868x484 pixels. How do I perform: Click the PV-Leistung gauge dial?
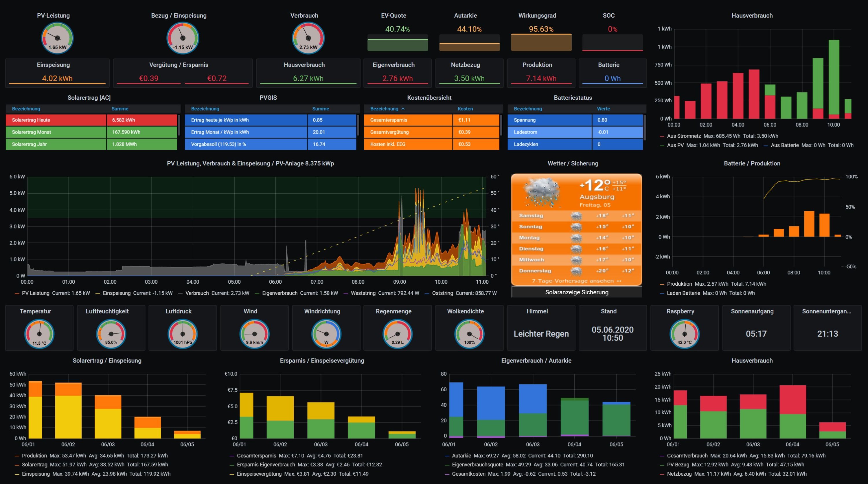[57, 38]
